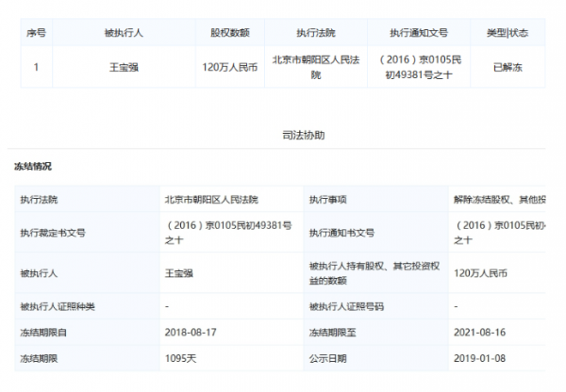566x392 pixels.
Task: Click 北京市朝阳区人民法院 value in detail table
Action: point(211,200)
